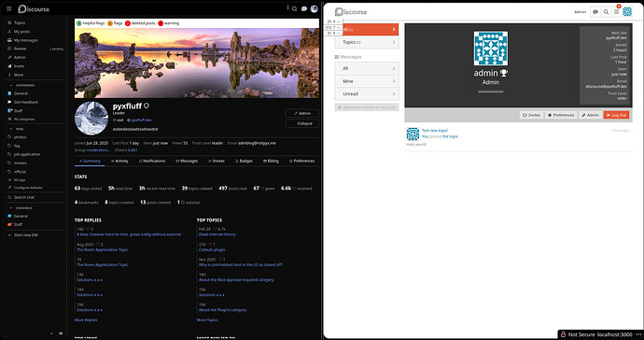Screen dimensions: 644x340
Task: Collapse the Tags sidebar section
Action: [17, 129]
